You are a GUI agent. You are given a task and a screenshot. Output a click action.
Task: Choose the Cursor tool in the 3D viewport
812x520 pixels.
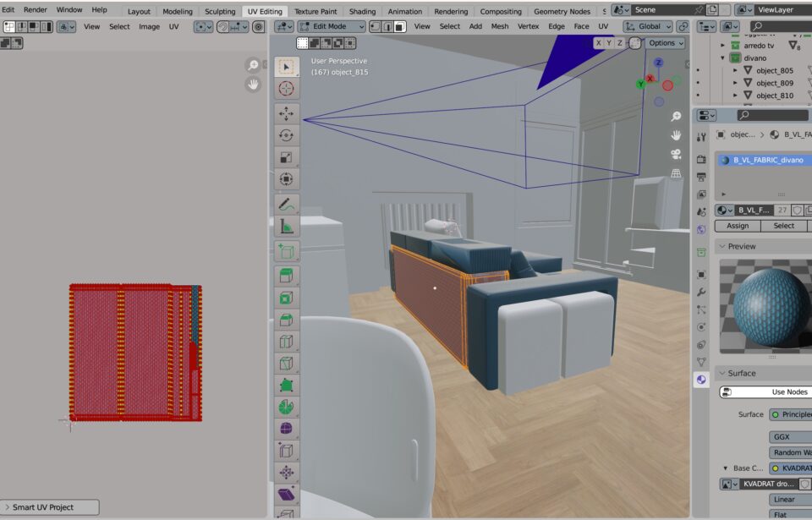[286, 89]
